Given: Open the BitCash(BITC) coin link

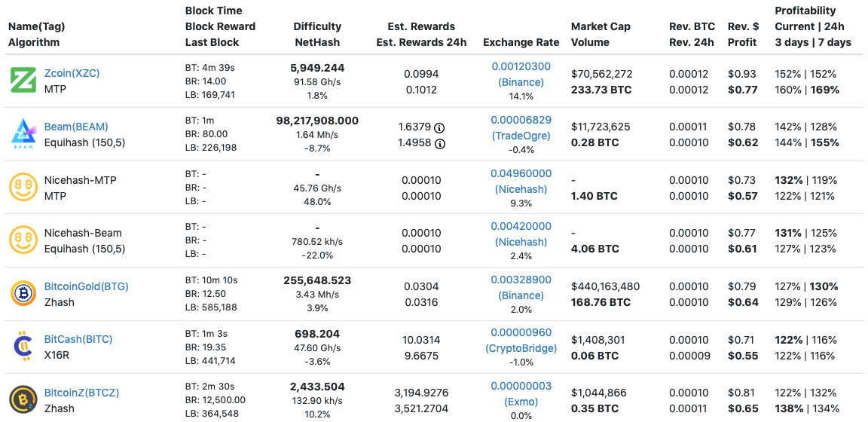Looking at the screenshot, I should (78, 339).
